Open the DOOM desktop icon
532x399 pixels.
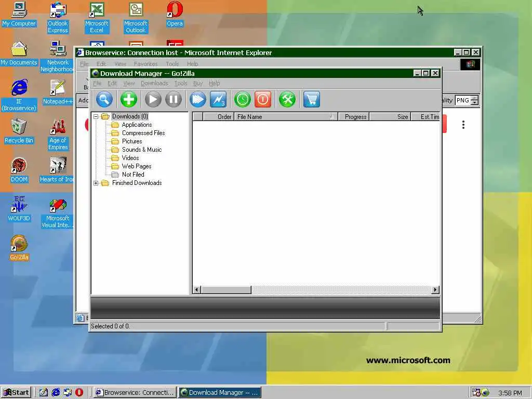coord(19,170)
